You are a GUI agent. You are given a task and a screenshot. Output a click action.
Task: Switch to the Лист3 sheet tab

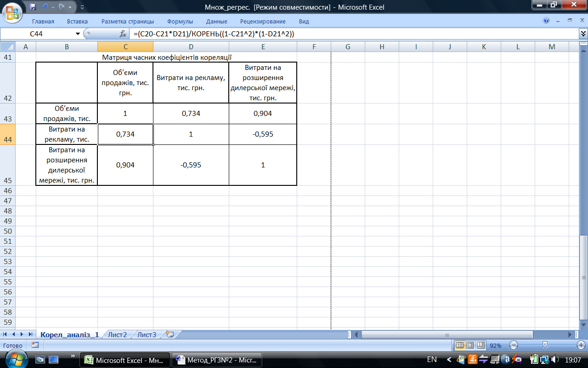[x=147, y=334]
